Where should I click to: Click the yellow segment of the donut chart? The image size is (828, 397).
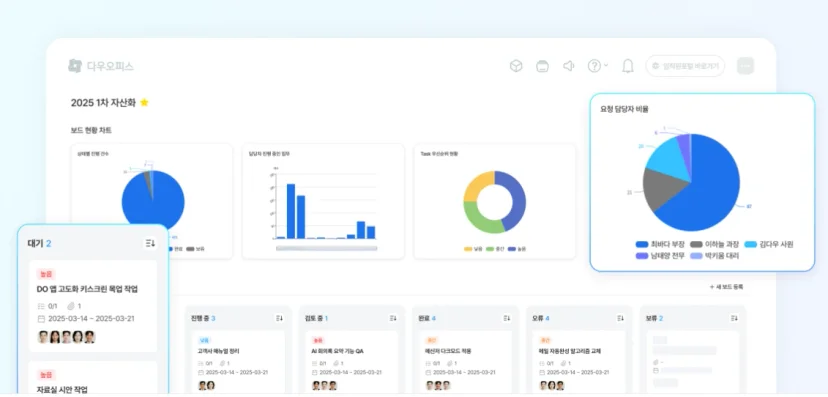tap(475, 185)
